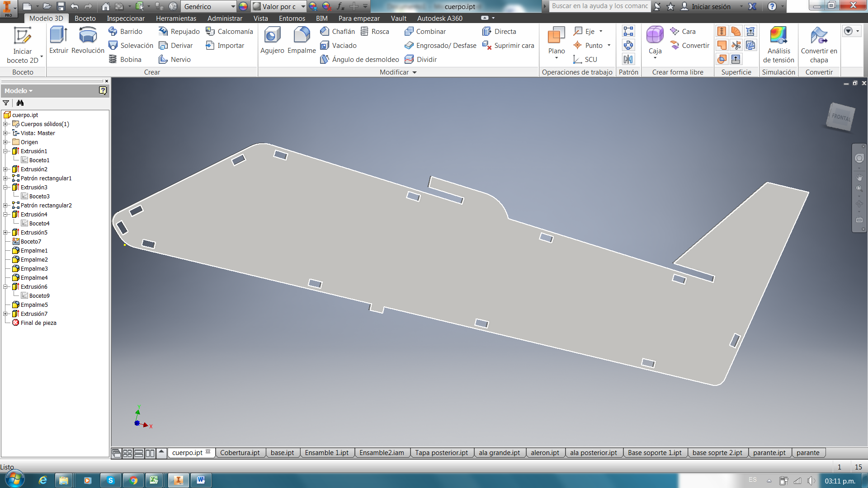Select the Extruir tool
This screenshot has height=488, width=868.
[x=59, y=40]
